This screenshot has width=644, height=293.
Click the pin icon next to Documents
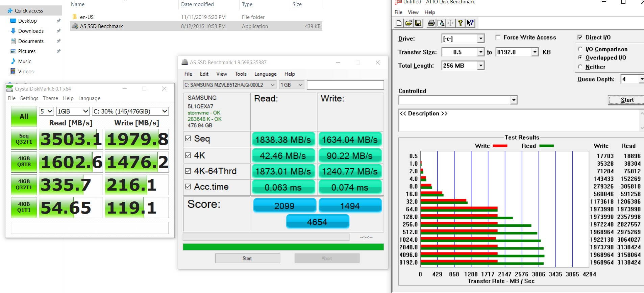pyautogui.click(x=58, y=41)
